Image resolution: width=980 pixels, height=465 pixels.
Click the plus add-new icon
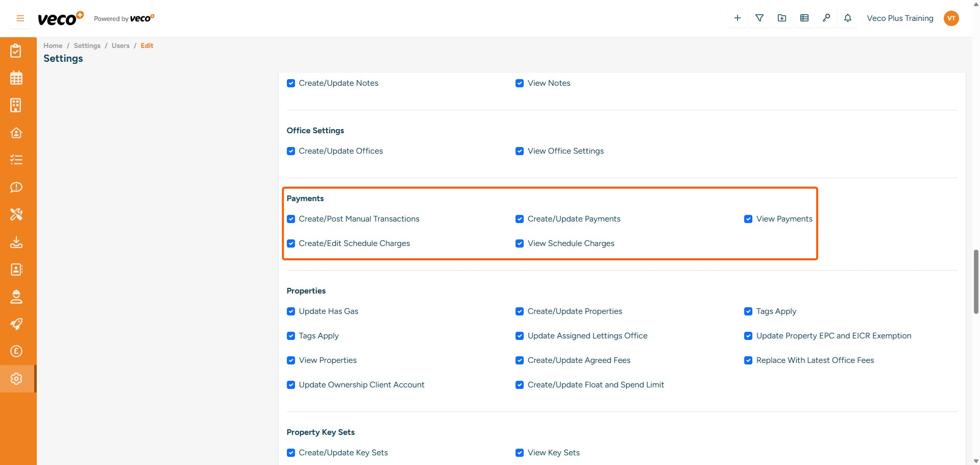738,18
